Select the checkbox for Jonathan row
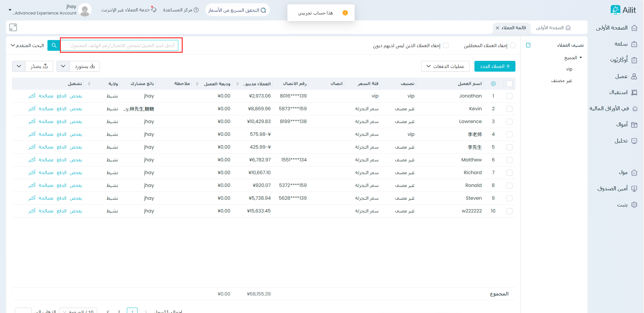The image size is (644, 313). tap(509, 96)
